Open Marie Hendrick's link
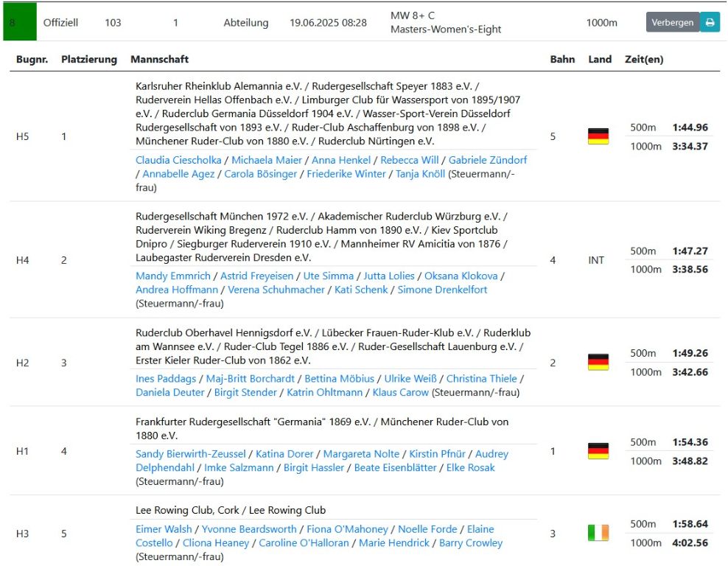The height and width of the screenshot is (566, 728). point(394,542)
